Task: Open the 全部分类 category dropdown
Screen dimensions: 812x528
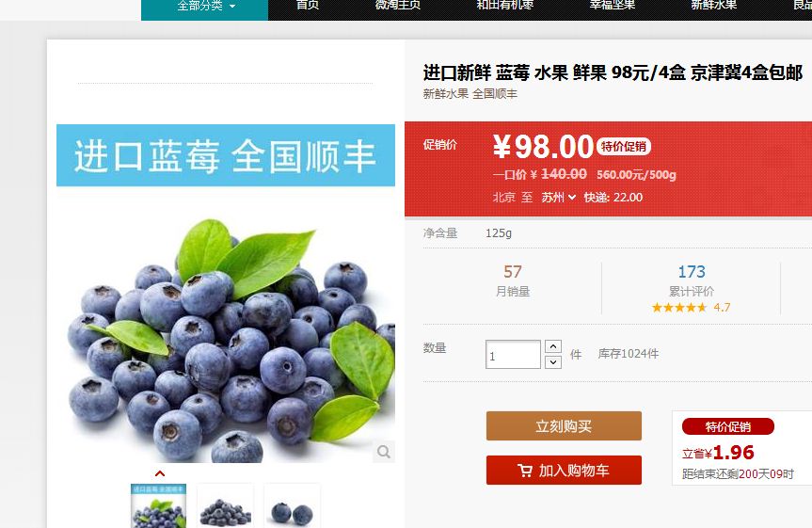Action: (204, 7)
